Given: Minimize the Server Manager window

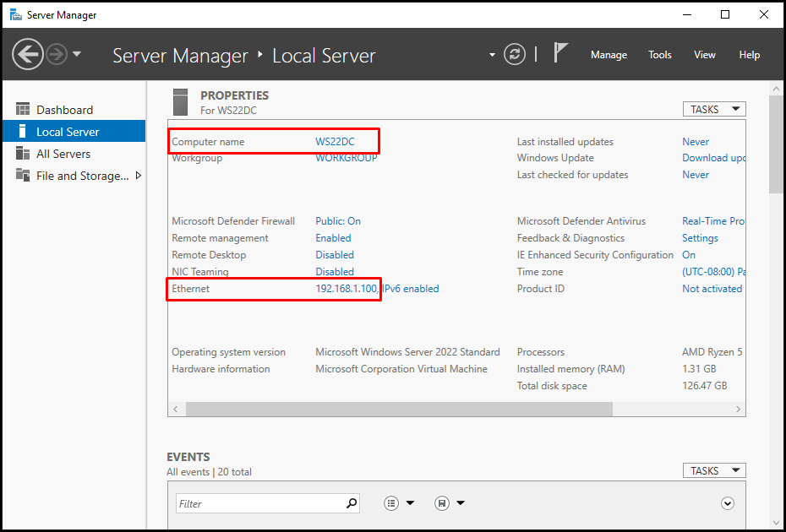Looking at the screenshot, I should click(x=686, y=14).
